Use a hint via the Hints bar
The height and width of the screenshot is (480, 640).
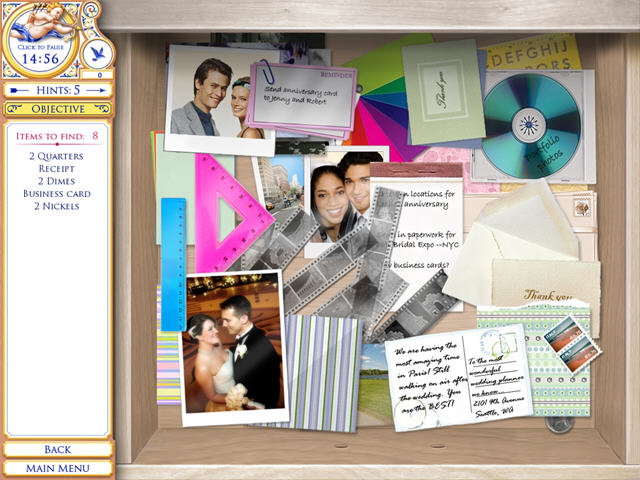coord(57,90)
